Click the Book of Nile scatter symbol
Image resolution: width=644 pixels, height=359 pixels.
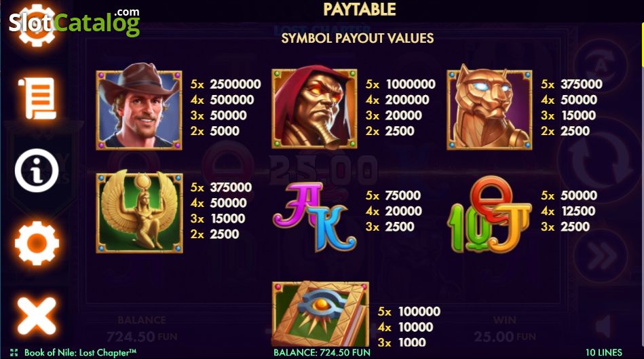(320, 314)
